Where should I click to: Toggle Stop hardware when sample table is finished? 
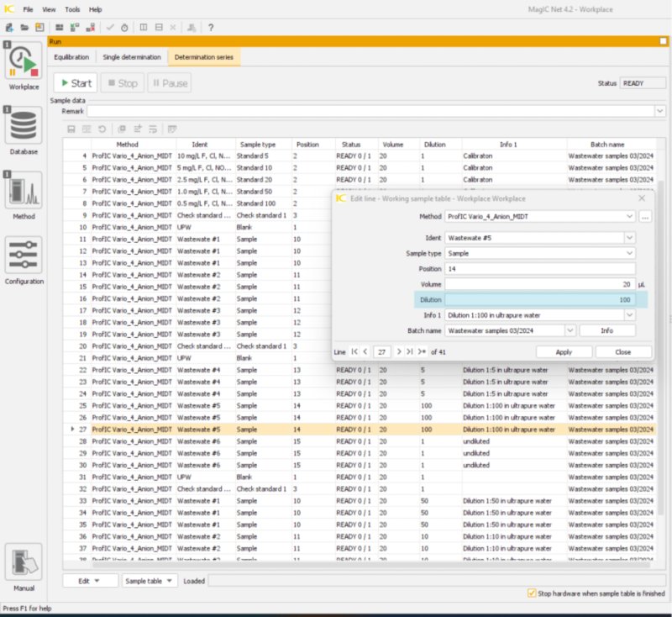pos(532,593)
